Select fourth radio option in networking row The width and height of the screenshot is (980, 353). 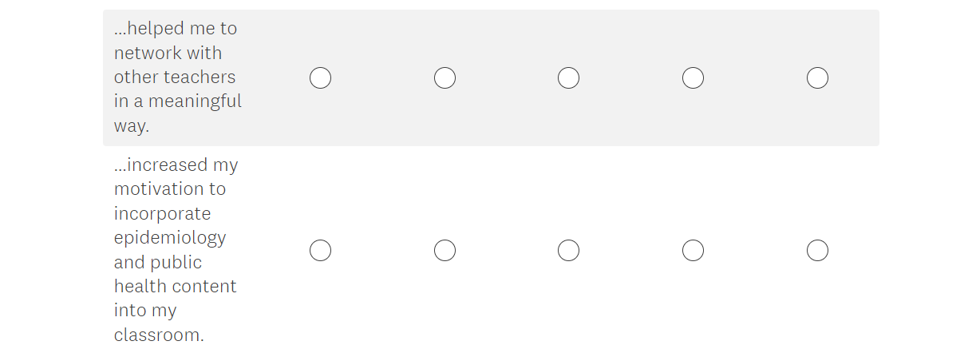(693, 77)
